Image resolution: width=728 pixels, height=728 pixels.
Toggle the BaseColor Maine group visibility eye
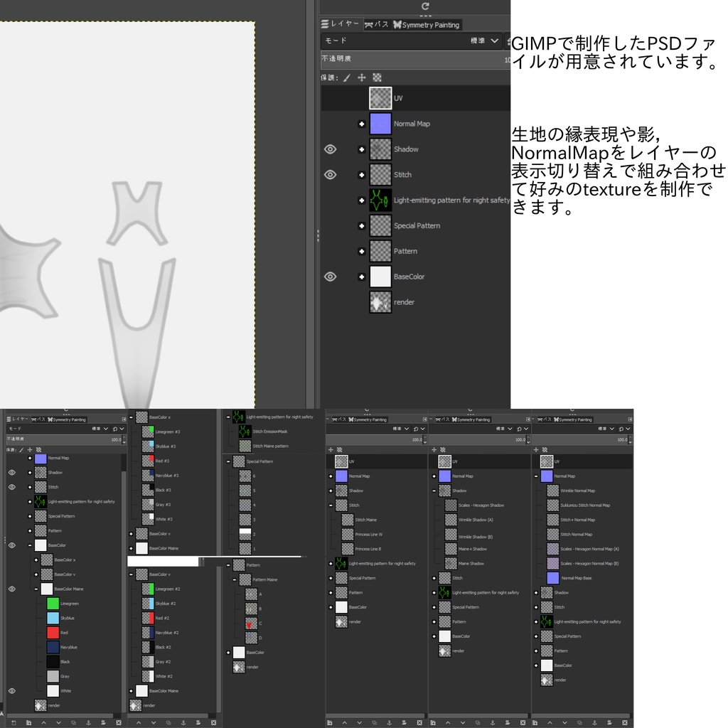tap(12, 589)
